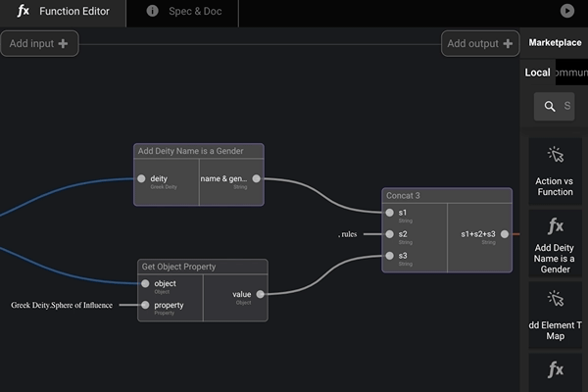Choose the Add Element To Map cursor icon

click(555, 300)
